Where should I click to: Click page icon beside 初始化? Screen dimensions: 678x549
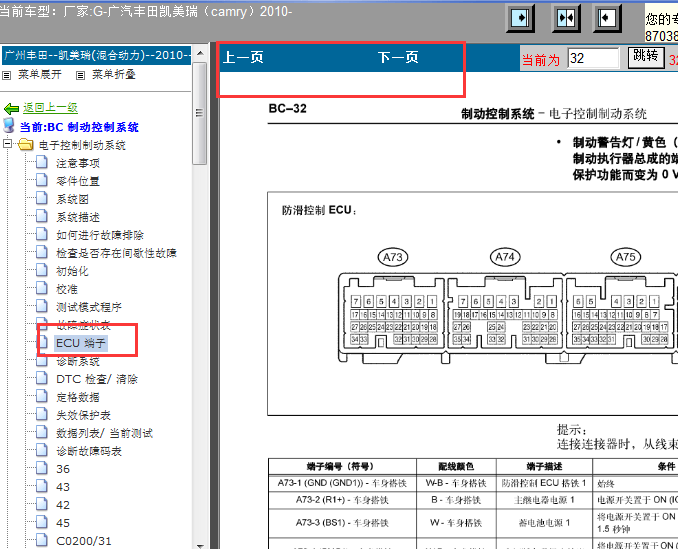(x=42, y=270)
